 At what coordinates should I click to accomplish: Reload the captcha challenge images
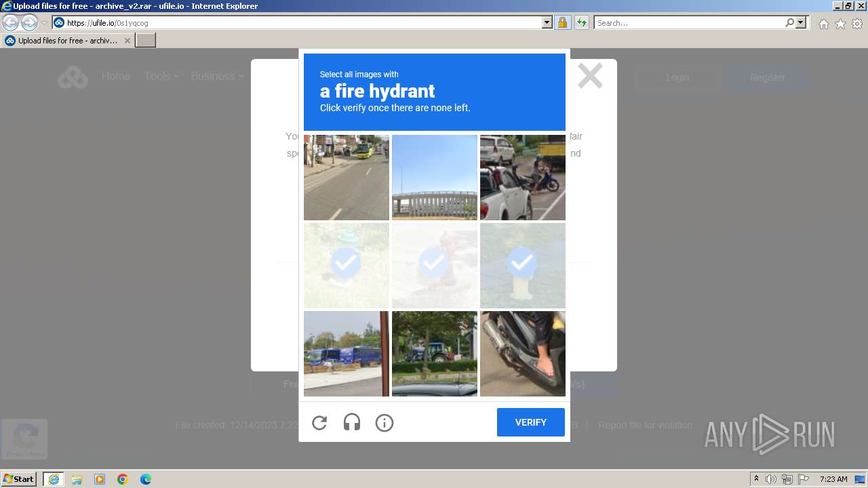(319, 423)
